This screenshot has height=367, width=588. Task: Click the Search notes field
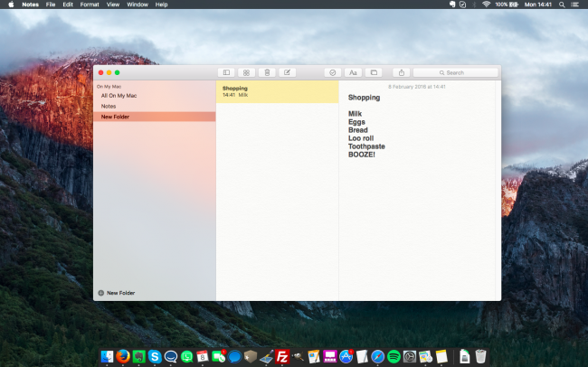(x=456, y=72)
